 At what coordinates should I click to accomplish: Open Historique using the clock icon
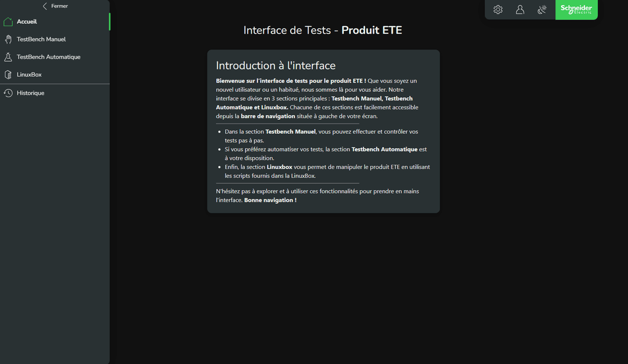[7, 93]
